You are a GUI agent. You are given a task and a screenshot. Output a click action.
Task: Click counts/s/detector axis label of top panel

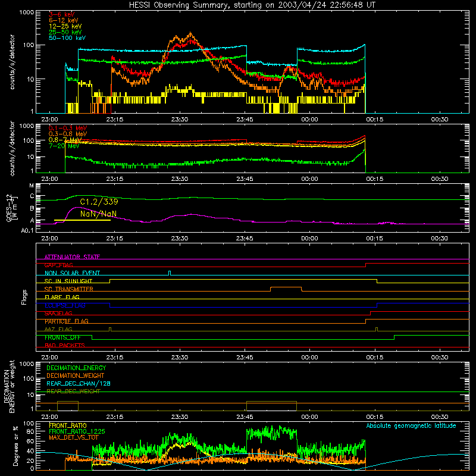click(12, 62)
